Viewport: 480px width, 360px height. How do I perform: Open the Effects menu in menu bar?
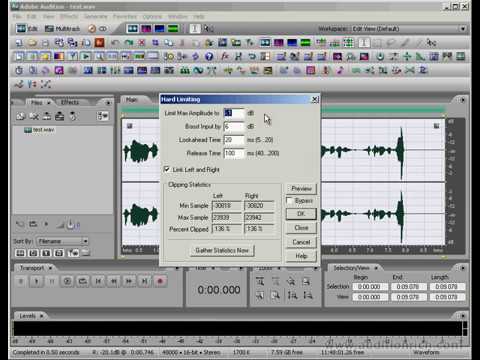pyautogui.click(x=69, y=16)
